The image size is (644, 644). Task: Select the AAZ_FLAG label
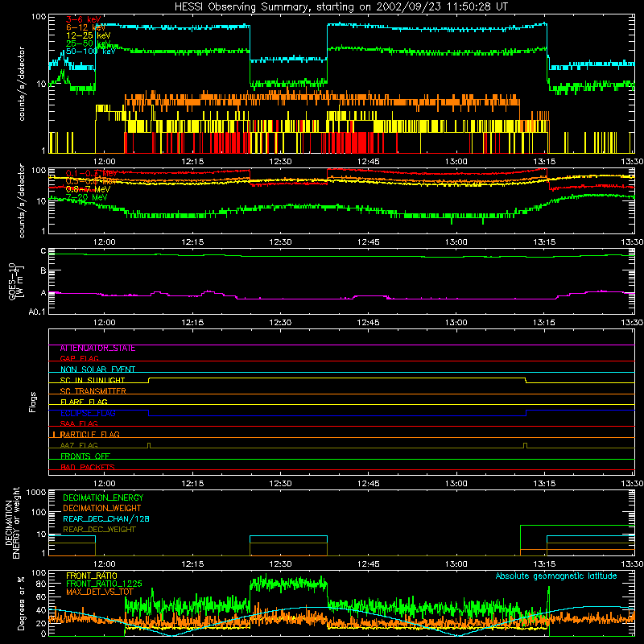[79, 445]
